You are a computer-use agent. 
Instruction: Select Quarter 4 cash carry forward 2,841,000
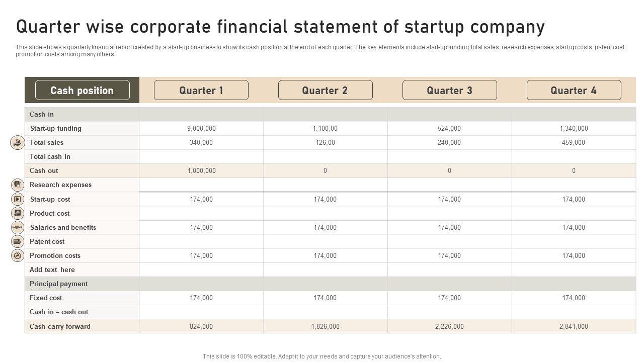tap(574, 326)
